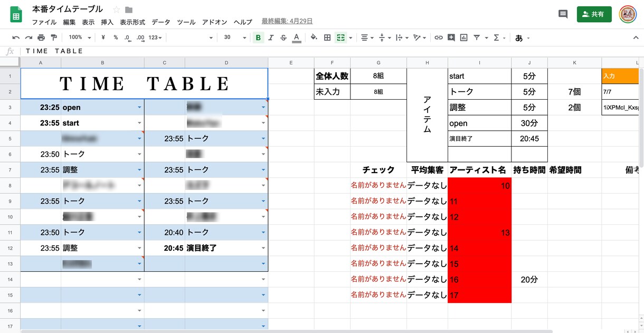Screen dimensions: 644x333
Task: Open dropdown arrow in start cell
Action: pos(139,123)
